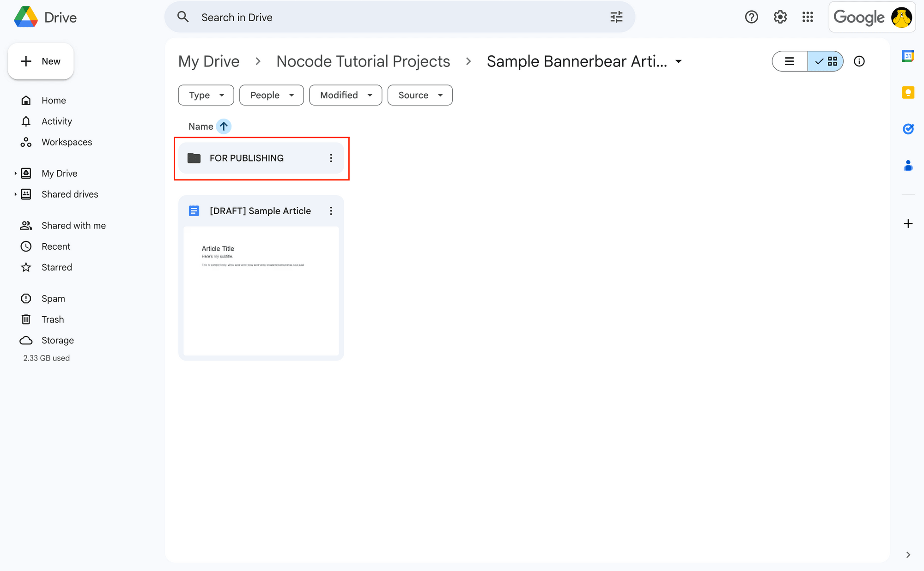This screenshot has height=571, width=924.
Task: Open advanced search options icon
Action: 616,17
